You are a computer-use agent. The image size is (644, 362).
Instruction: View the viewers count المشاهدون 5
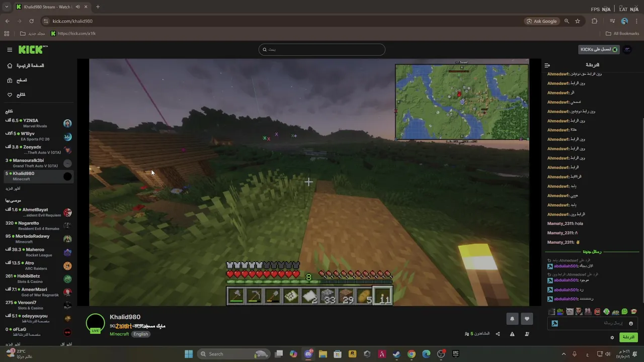coord(477,334)
